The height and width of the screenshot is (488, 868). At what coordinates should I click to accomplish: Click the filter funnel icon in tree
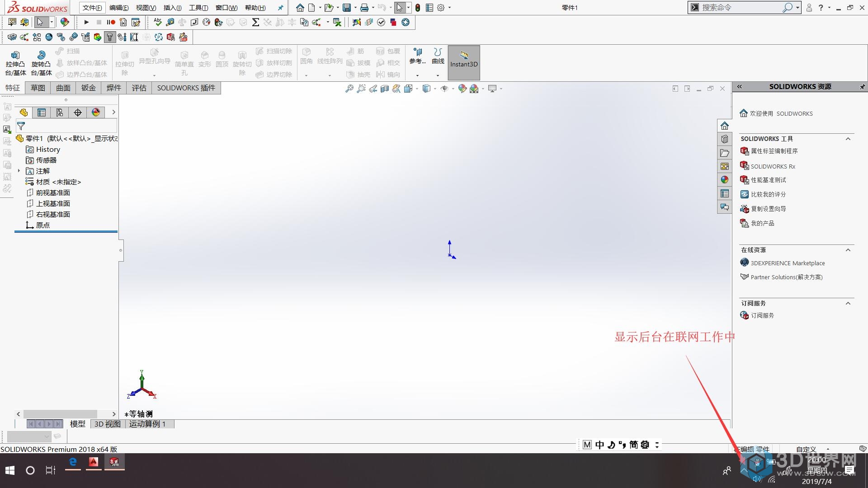point(21,126)
